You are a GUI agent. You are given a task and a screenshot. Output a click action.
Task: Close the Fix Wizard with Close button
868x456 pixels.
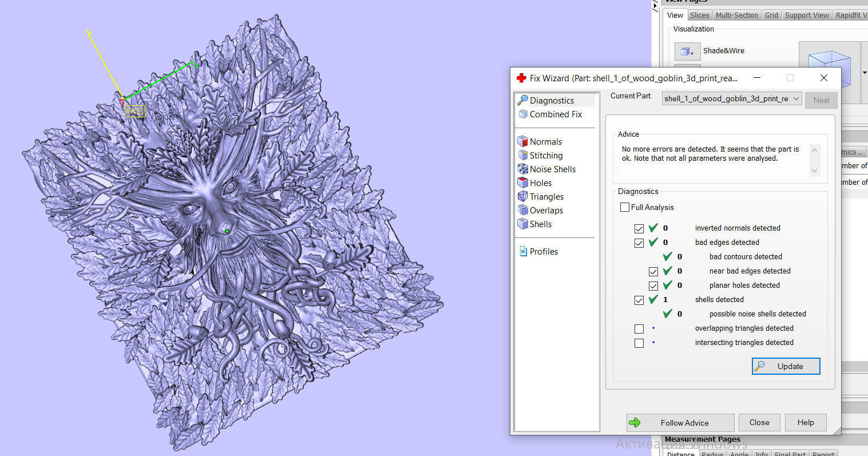[x=759, y=422]
